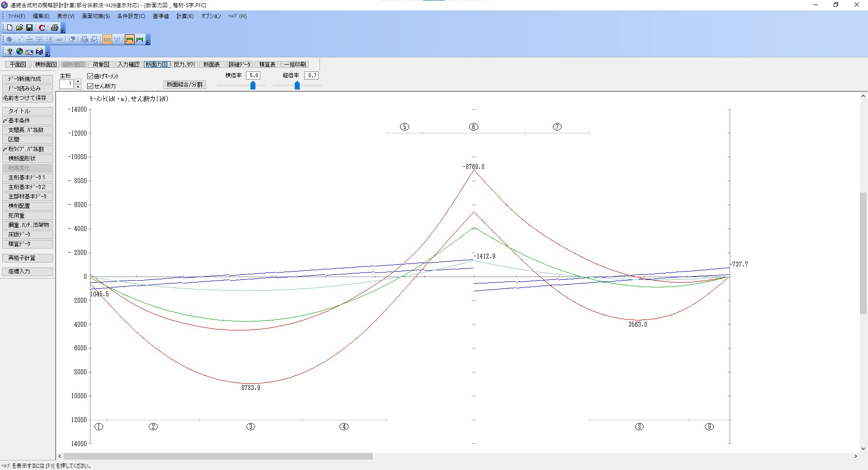Switch to the 反力,タワミ tab
Image resolution: width=868 pixels, height=470 pixels.
[x=184, y=65]
